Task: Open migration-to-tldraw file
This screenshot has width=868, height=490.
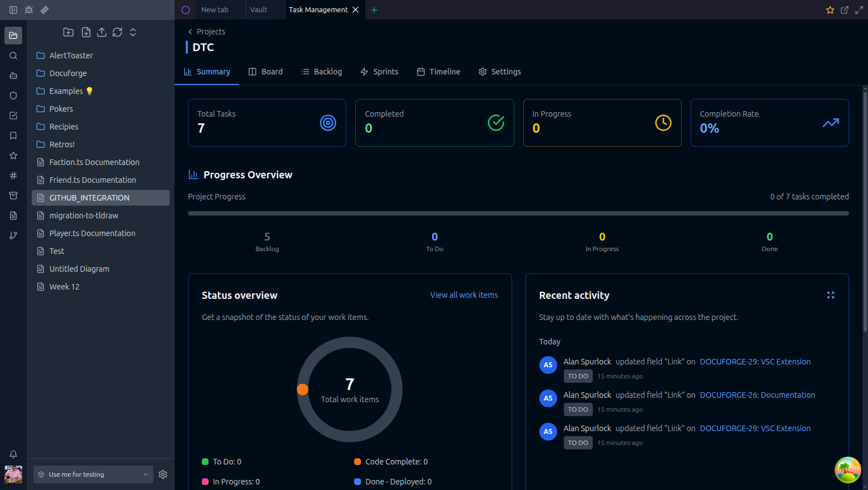Action: (101, 216)
